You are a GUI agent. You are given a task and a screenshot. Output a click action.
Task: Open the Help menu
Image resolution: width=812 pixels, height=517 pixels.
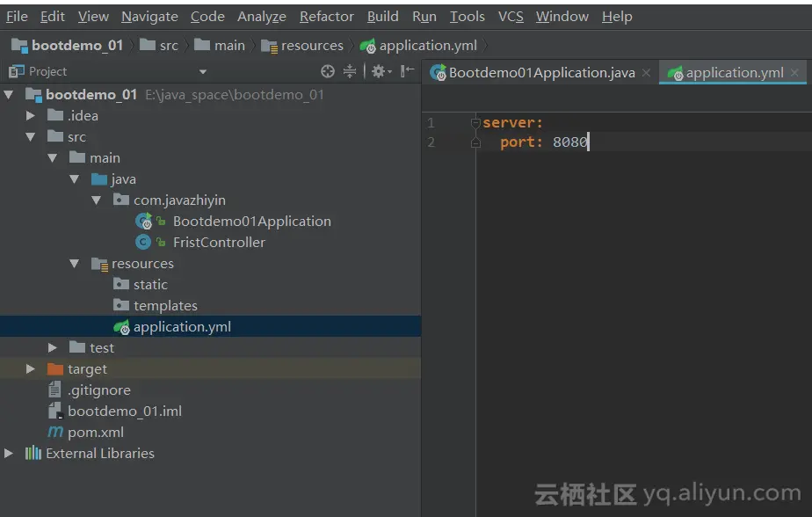pyautogui.click(x=617, y=17)
